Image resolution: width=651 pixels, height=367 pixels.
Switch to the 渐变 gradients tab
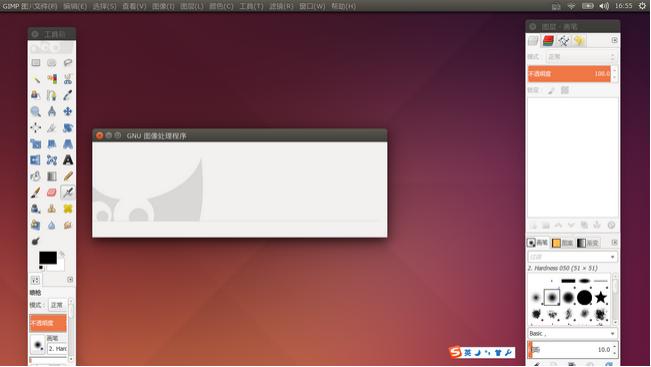(588, 243)
